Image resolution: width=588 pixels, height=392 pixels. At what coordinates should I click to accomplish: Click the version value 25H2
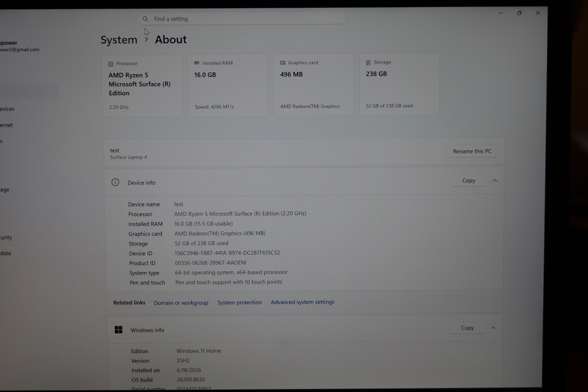tap(183, 361)
